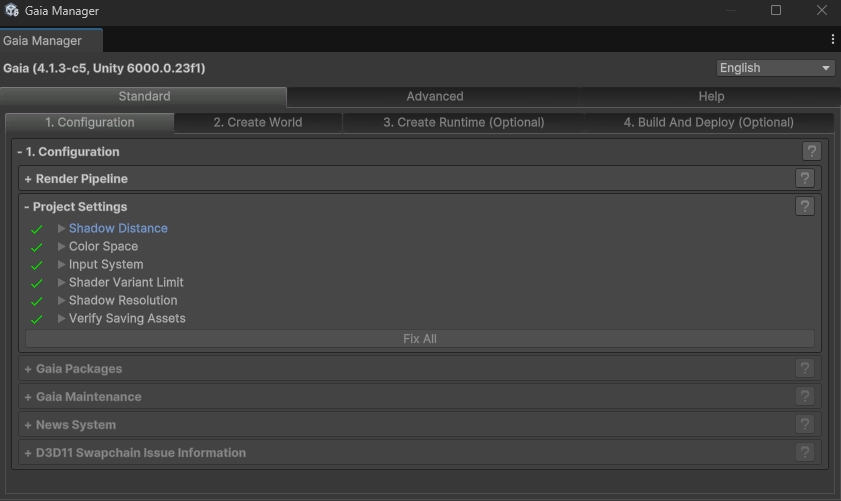Click the green checkmark beside Verify Saving Assets
Viewport: 841px width, 501px height.
click(x=36, y=319)
